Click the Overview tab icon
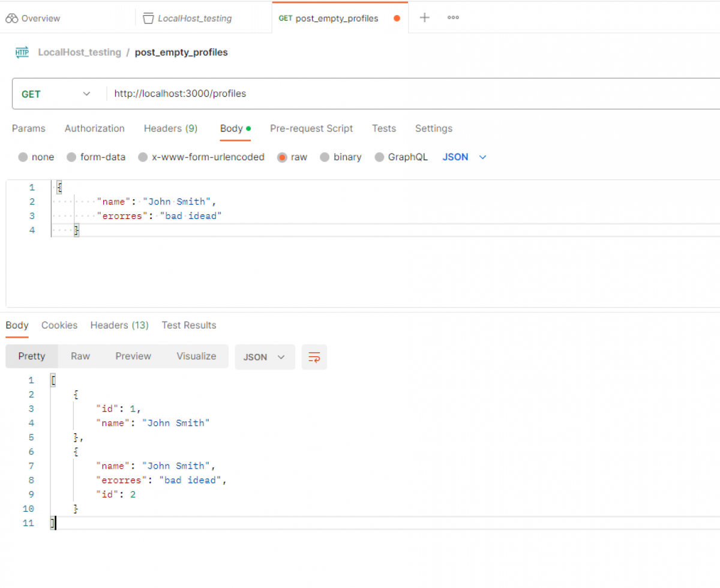 click(x=11, y=19)
